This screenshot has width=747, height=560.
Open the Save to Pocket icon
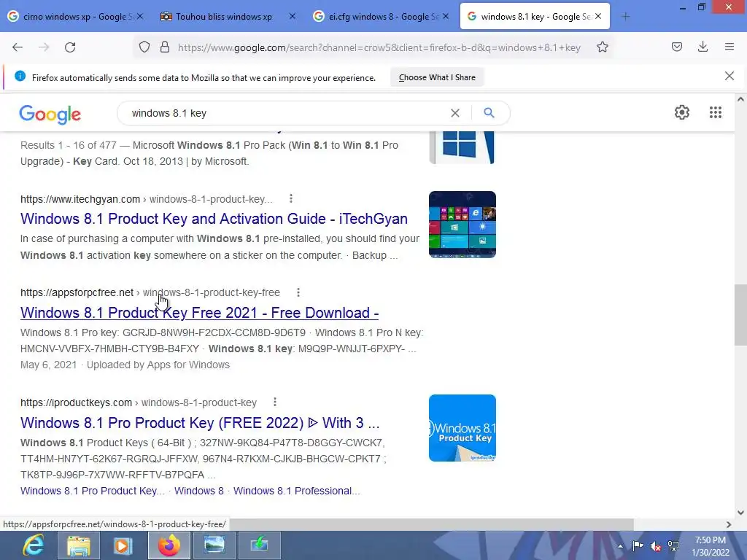677,47
